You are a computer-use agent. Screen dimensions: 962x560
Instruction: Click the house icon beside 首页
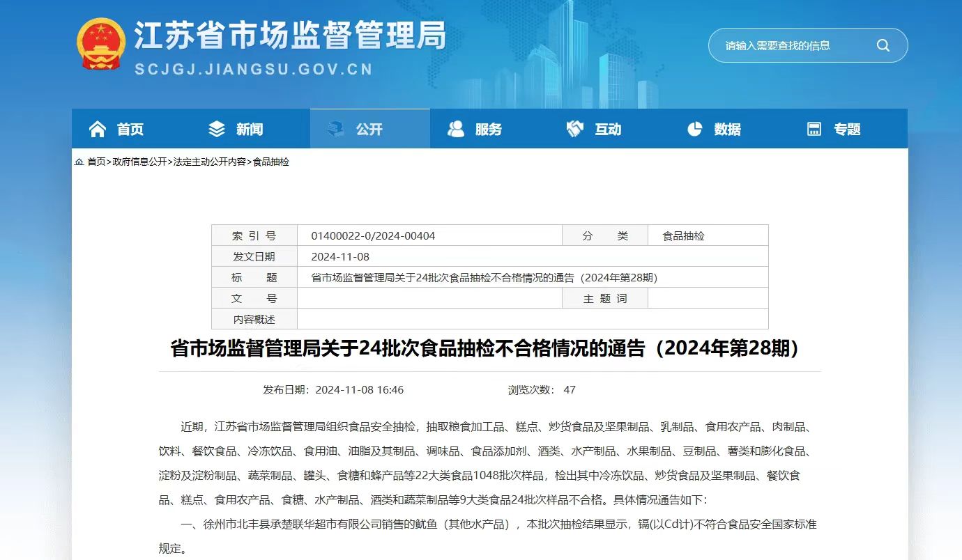[x=98, y=129]
